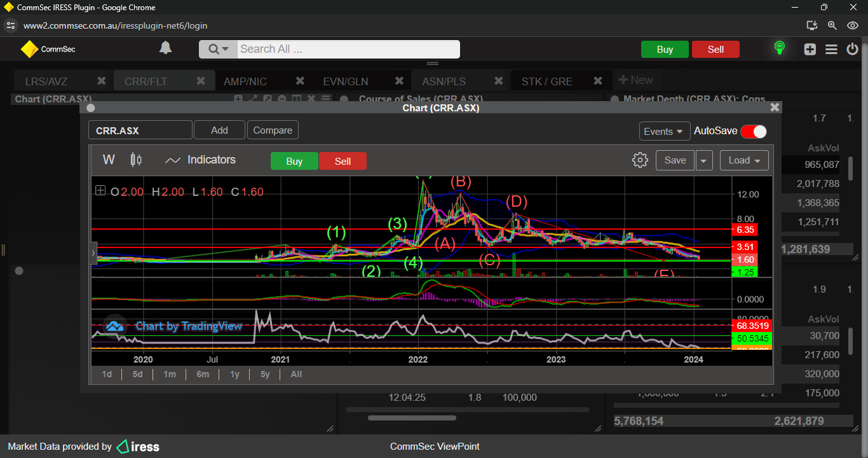Click the Compare button

coord(273,130)
